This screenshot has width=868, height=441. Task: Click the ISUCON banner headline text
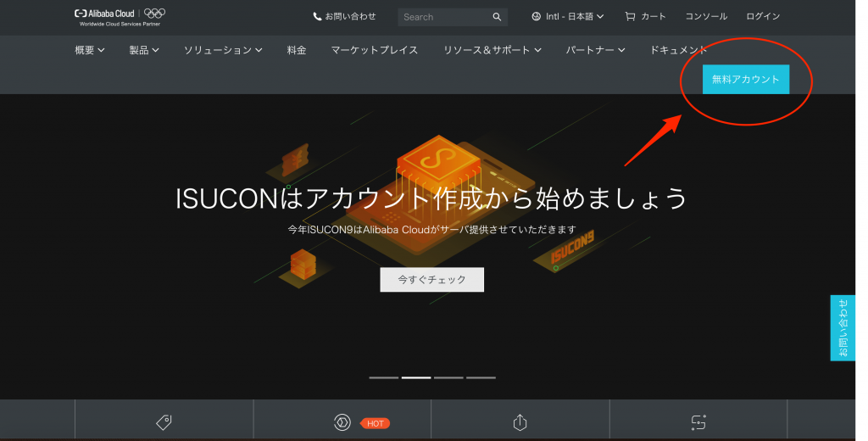tap(431, 198)
